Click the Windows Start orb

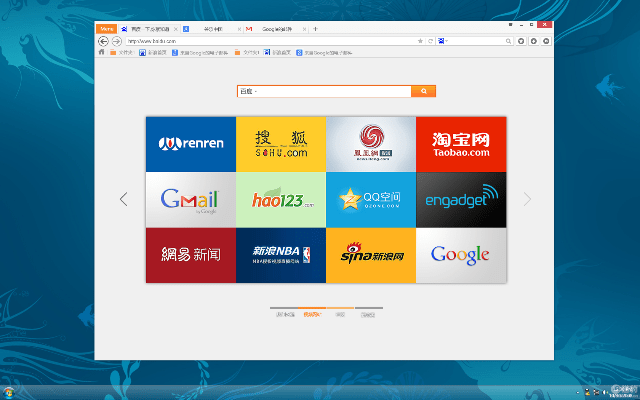[9, 393]
